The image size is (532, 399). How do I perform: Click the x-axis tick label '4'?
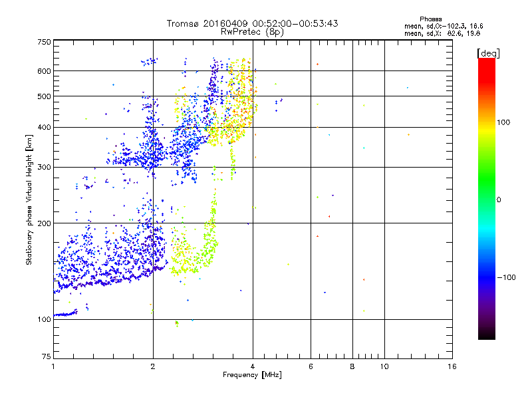tap(253, 366)
